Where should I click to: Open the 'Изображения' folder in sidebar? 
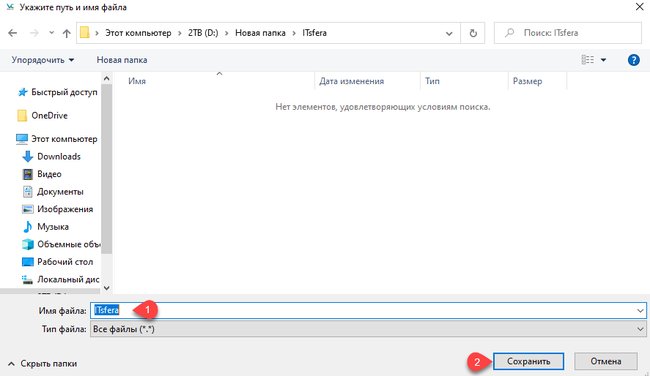click(65, 209)
